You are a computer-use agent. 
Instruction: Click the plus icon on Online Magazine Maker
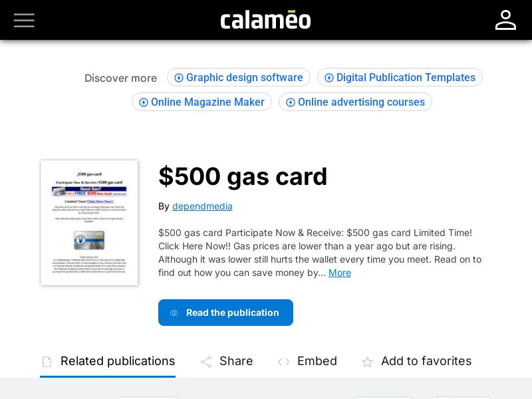144,102
